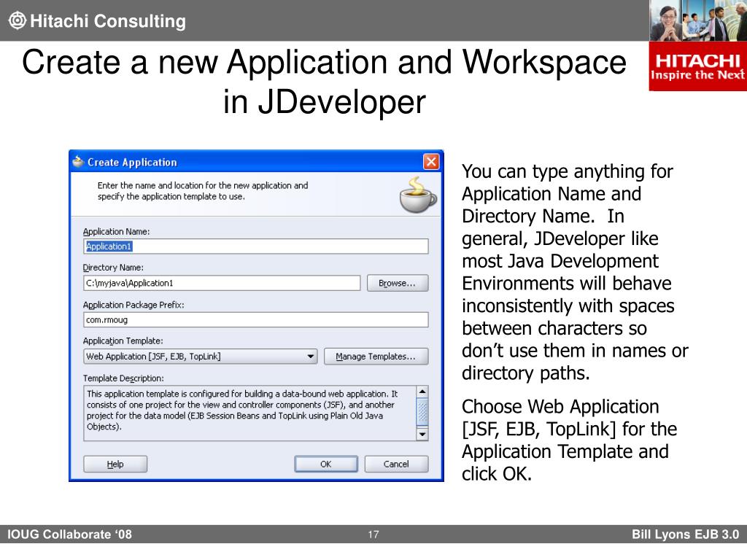Click the slide number 17
This screenshot has height=560, width=747.
(x=373, y=534)
